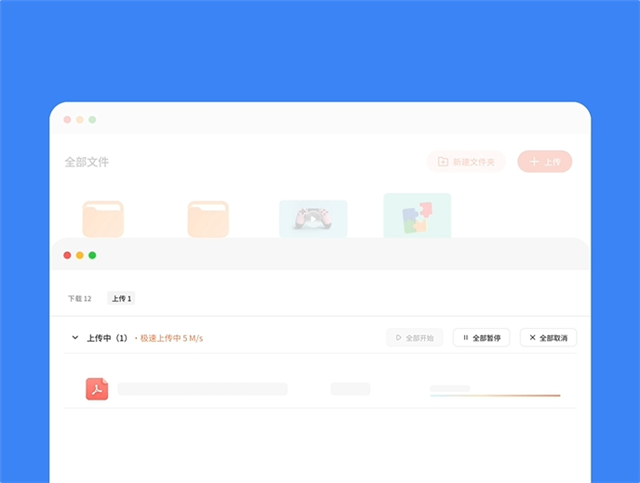Pause all uploads with 全部暂停
Screen dimensions: 640x483
[481, 338]
